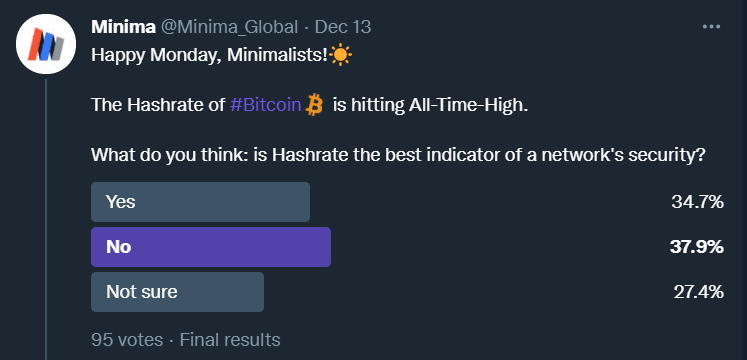This screenshot has width=747, height=360.
Task: Open the Dec 13 timestamp link
Action: click(x=343, y=27)
